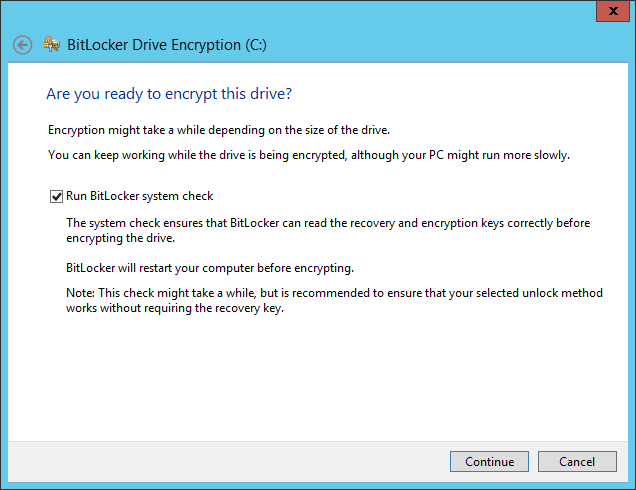The image size is (636, 490).
Task: Click heading 'Are you ready to encrypt this drive?'
Action: [169, 94]
